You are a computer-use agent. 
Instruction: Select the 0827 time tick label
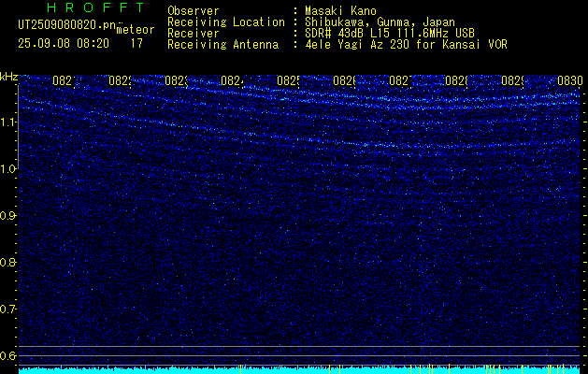click(400, 80)
